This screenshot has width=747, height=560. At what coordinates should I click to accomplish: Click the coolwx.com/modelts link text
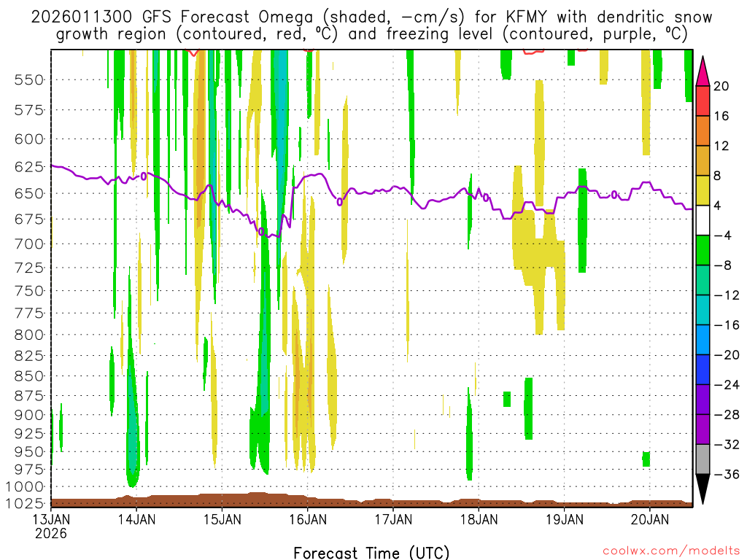point(671,551)
